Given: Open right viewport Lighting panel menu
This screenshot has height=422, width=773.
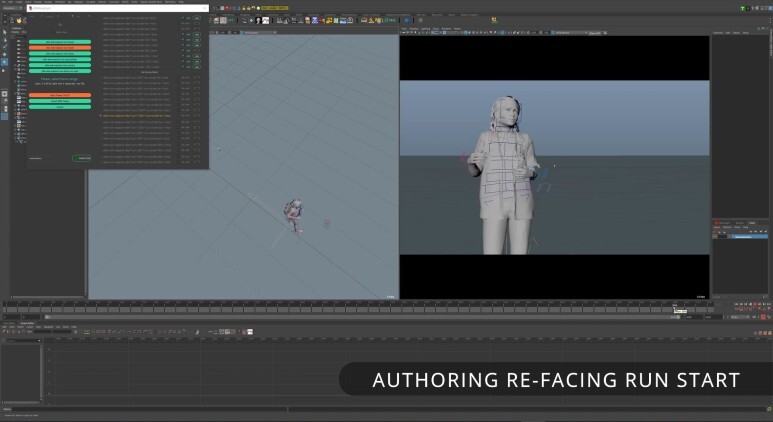Looking at the screenshot, I should pyautogui.click(x=425, y=29).
